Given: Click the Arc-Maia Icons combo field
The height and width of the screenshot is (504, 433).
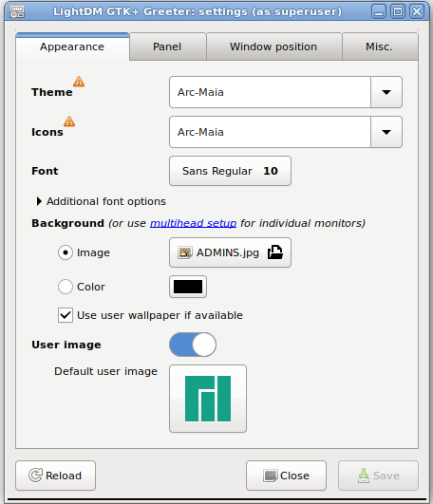Looking at the screenshot, I should tap(270, 132).
